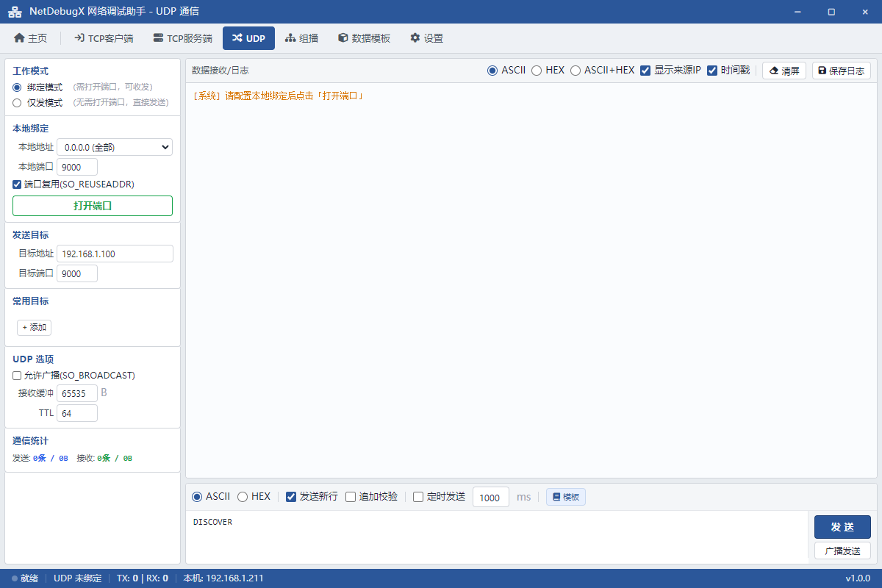The height and width of the screenshot is (588, 882).
Task: Click the 目标地址 input field
Action: click(x=115, y=254)
